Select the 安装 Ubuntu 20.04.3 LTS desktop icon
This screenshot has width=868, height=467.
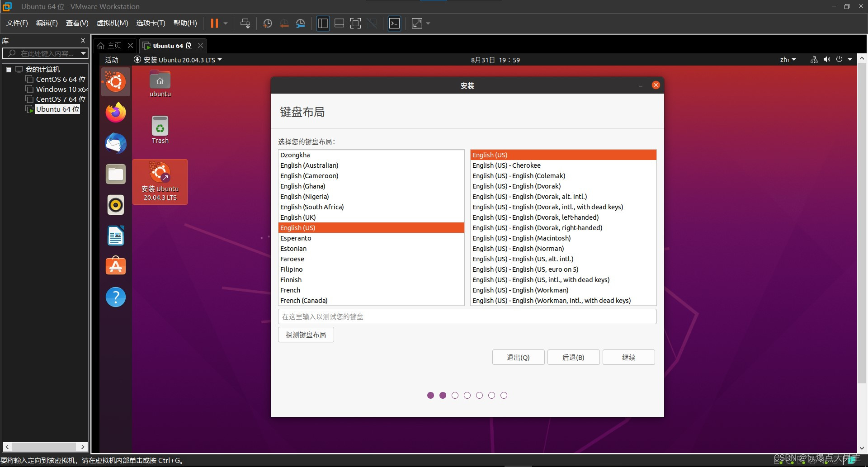[x=160, y=182]
